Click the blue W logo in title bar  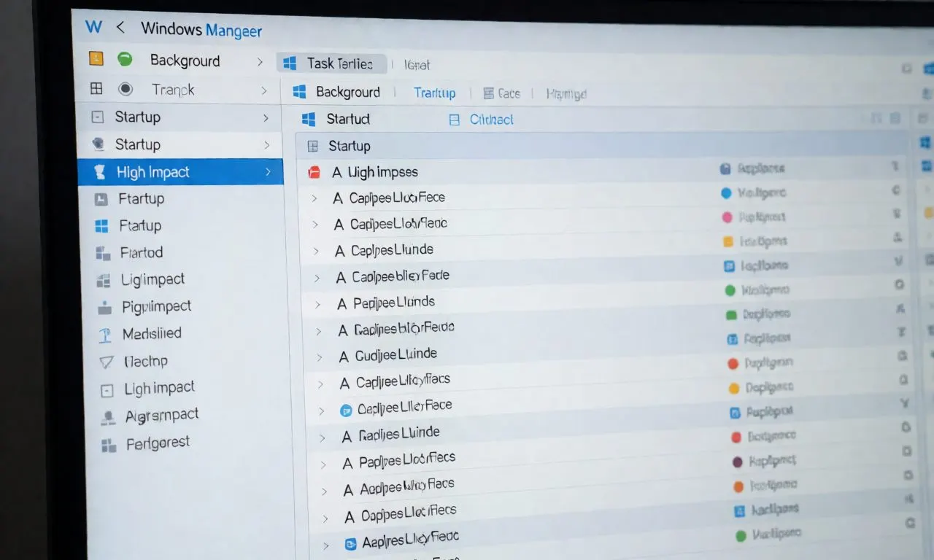[x=93, y=28]
